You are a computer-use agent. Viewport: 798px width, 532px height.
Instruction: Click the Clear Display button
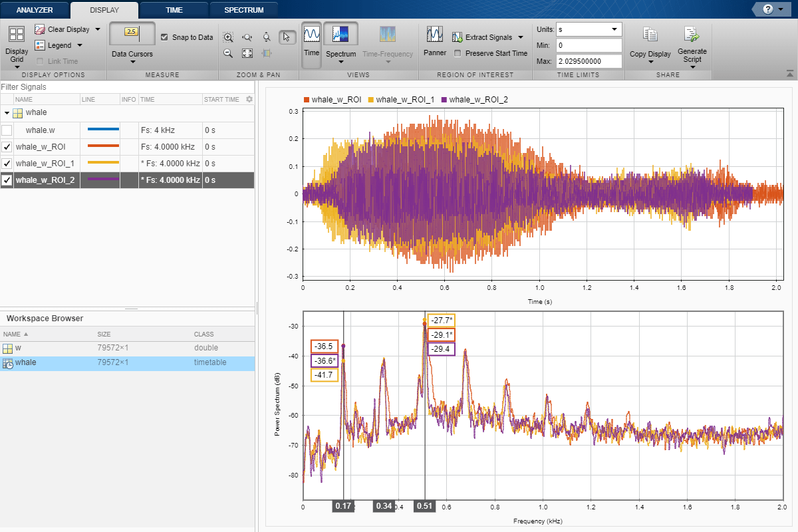67,29
